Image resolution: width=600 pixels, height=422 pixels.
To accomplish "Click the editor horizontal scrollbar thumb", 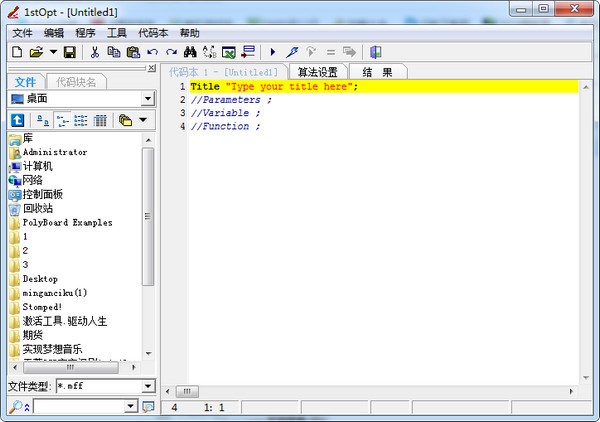I will [x=187, y=391].
